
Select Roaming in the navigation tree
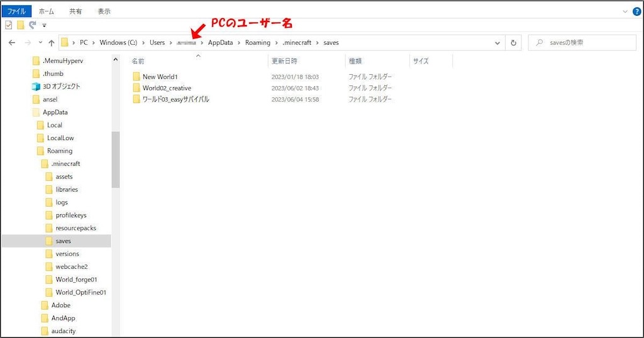[x=60, y=151]
